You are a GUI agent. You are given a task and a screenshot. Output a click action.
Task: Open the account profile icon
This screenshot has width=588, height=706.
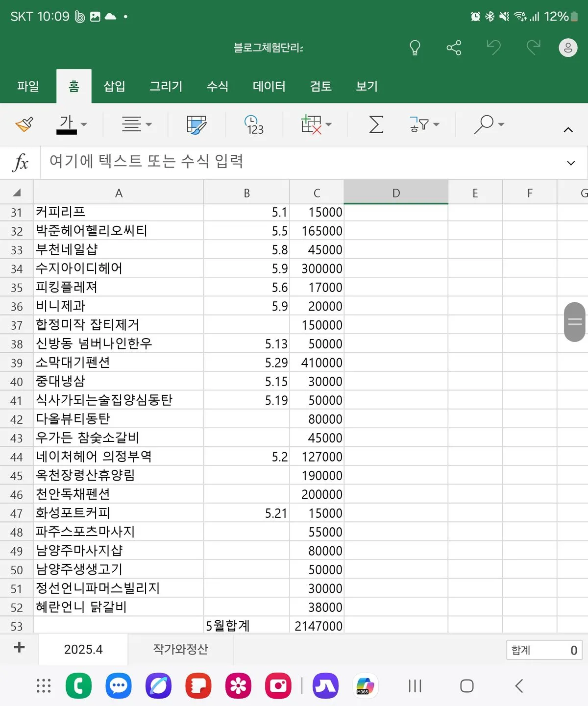coord(568,47)
